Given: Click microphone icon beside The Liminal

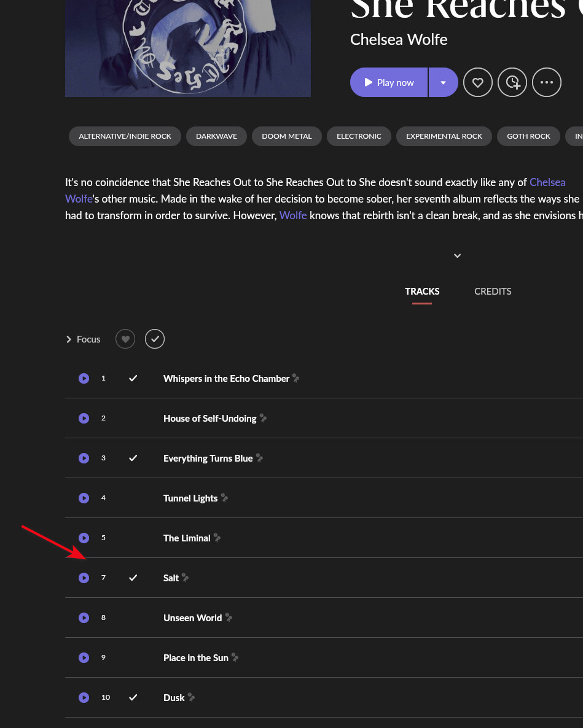Looking at the screenshot, I should (217, 538).
